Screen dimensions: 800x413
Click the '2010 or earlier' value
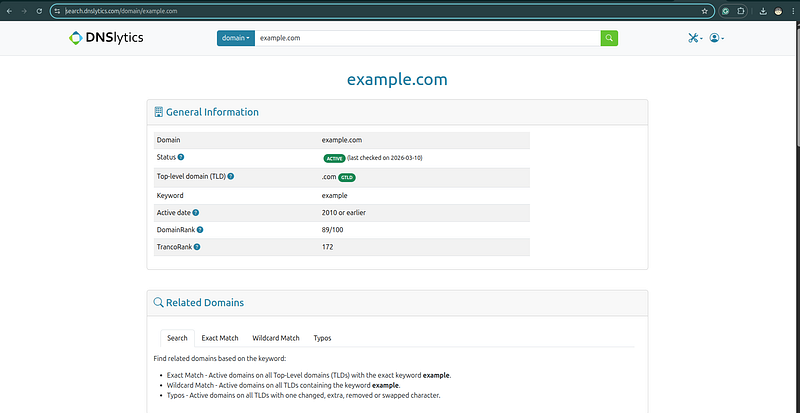[344, 213]
